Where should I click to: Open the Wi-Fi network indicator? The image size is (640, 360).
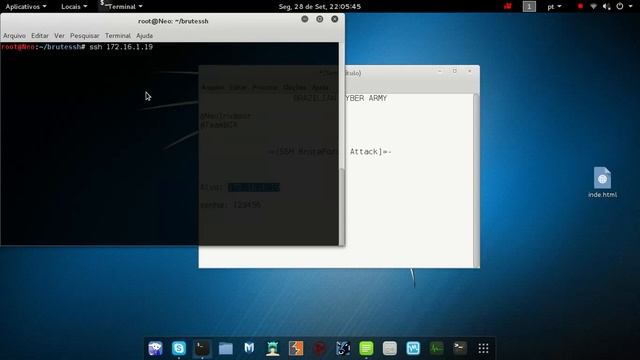[x=593, y=7]
